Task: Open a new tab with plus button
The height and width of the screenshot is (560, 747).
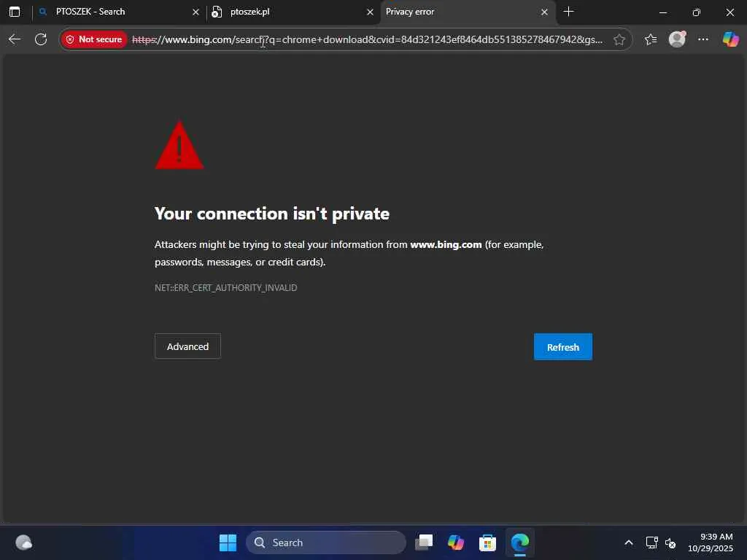Action: click(568, 12)
